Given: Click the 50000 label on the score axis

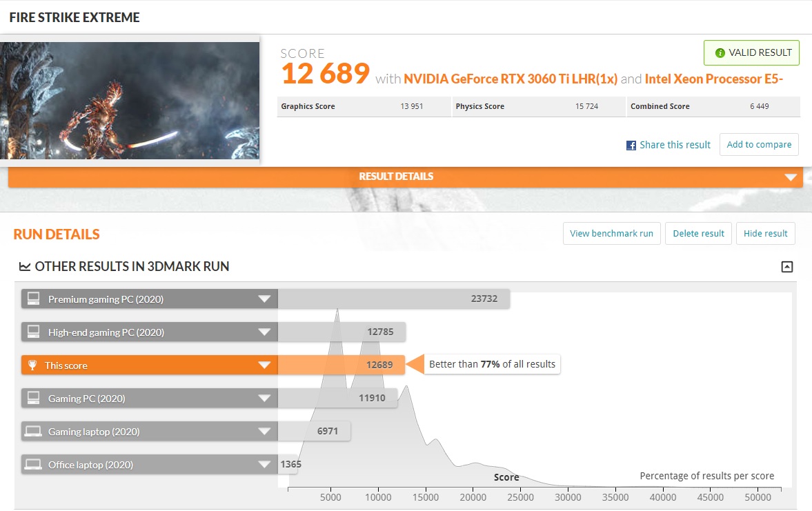Looking at the screenshot, I should 758,497.
